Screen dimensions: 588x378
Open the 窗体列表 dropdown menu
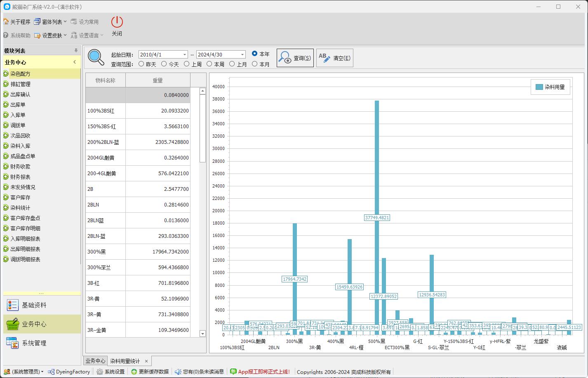tap(51, 22)
